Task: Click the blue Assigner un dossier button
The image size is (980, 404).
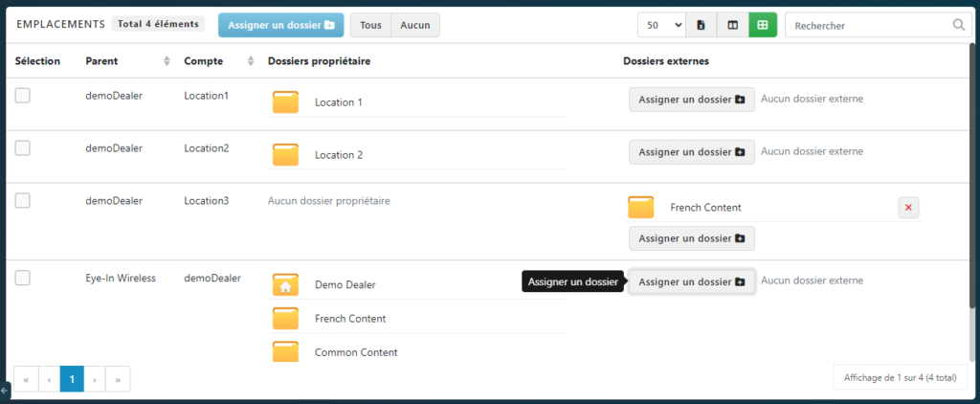Action: (280, 25)
